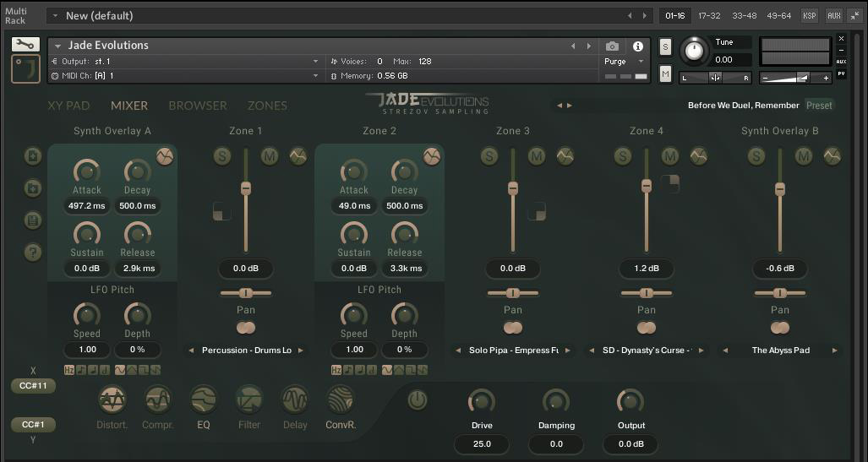The image size is (868, 462).
Task: Select rack page 17-32
Action: tap(709, 15)
